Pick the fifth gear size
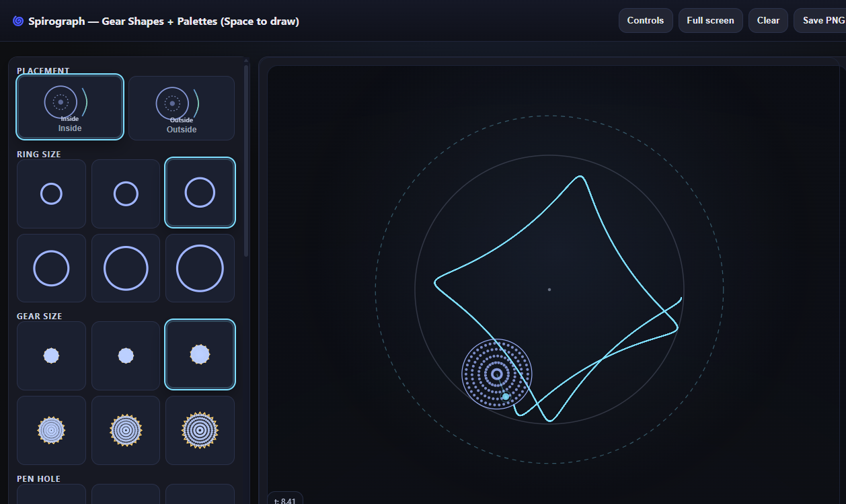846x504 pixels. coord(126,430)
